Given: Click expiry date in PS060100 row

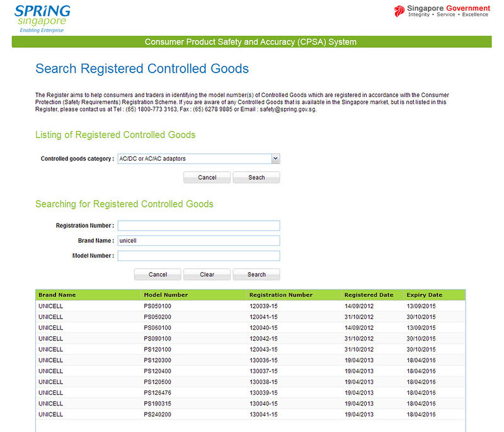Looking at the screenshot, I should [421, 328].
